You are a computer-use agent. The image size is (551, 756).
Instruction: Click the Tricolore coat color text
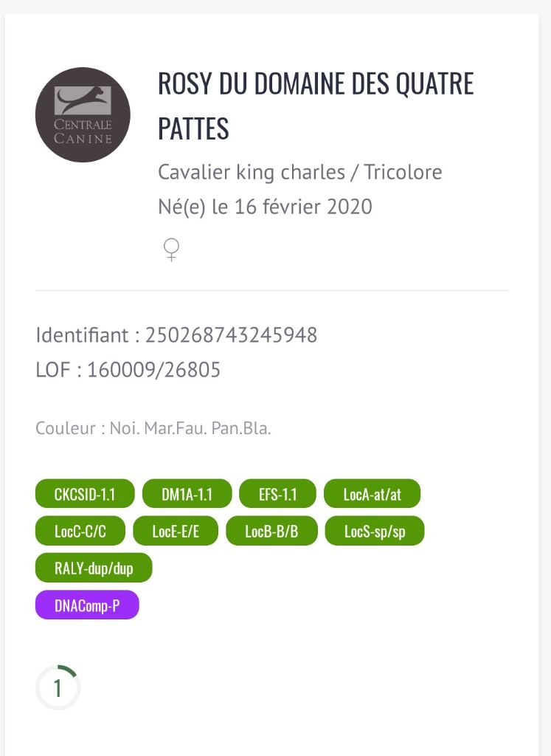coord(403,172)
